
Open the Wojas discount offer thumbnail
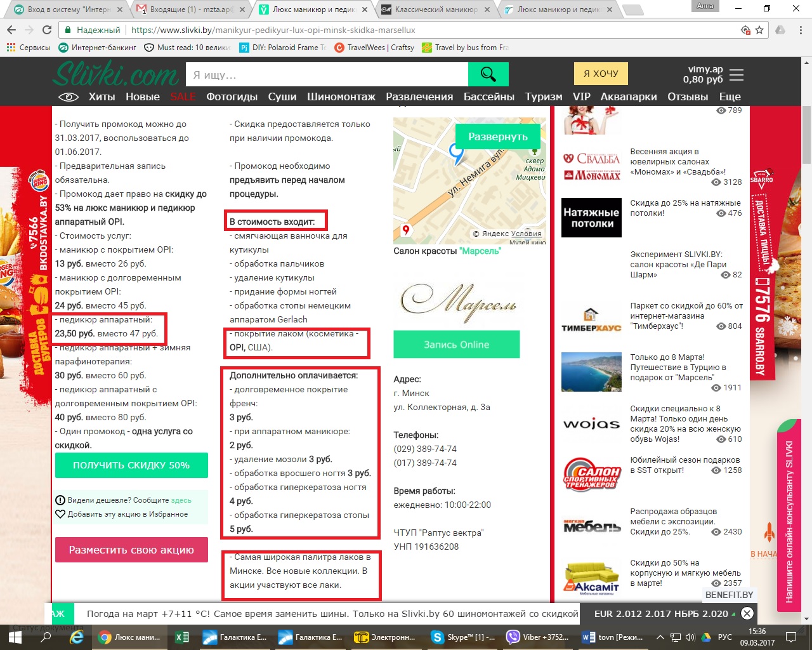click(x=591, y=424)
